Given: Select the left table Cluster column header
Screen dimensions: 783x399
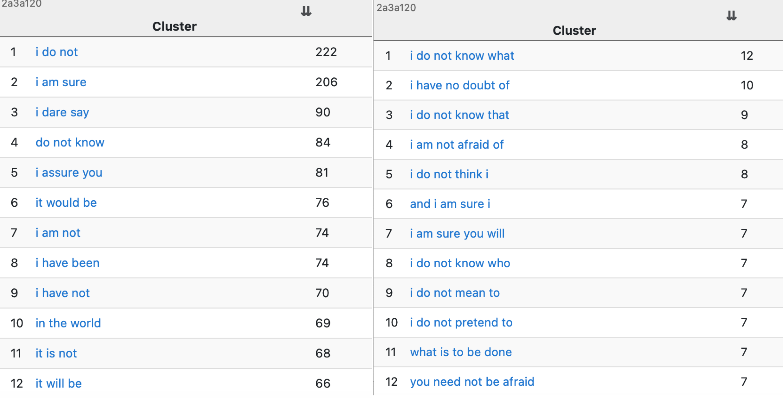Looking at the screenshot, I should click(174, 26).
